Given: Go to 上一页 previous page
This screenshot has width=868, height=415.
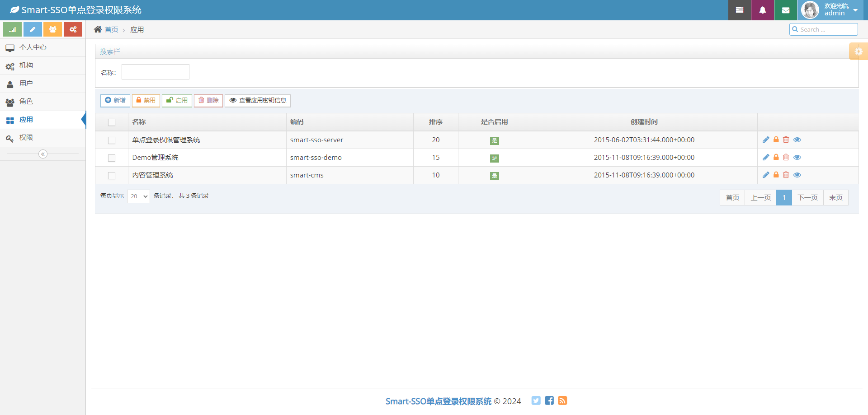Looking at the screenshot, I should tap(761, 197).
